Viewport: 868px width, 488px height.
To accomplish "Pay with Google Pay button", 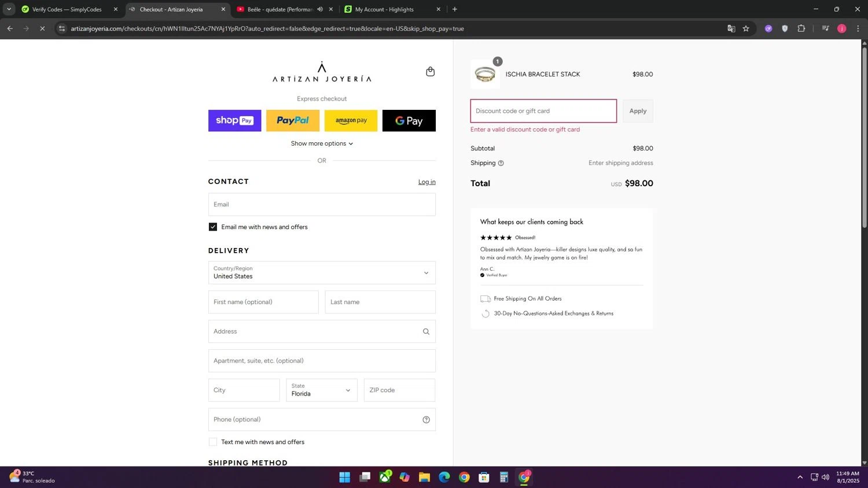I will tap(409, 121).
